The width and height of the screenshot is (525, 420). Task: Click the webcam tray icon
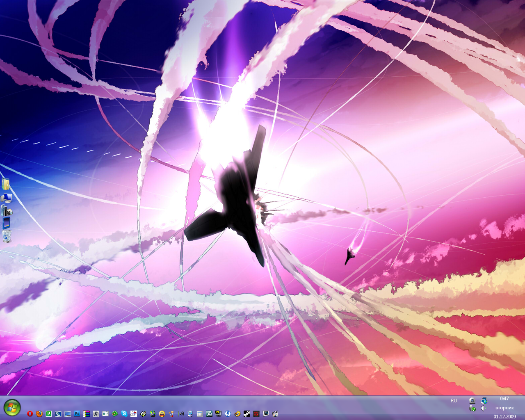coord(472,401)
